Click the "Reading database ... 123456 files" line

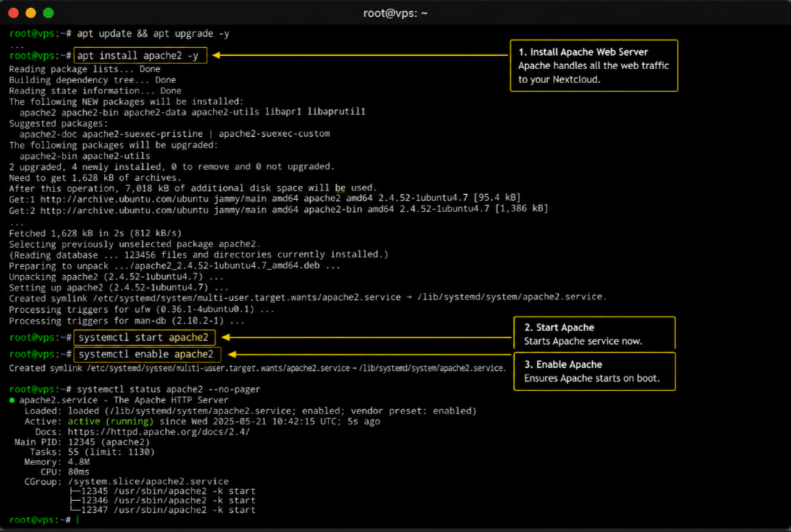point(199,255)
